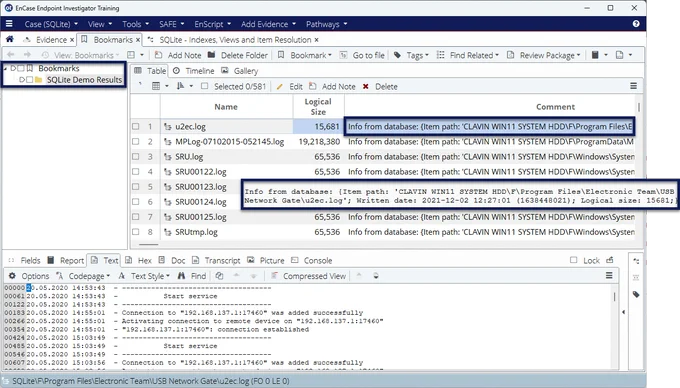Click the Home icon tab
Image resolution: width=680 pixels, height=388 pixels.
point(10,39)
